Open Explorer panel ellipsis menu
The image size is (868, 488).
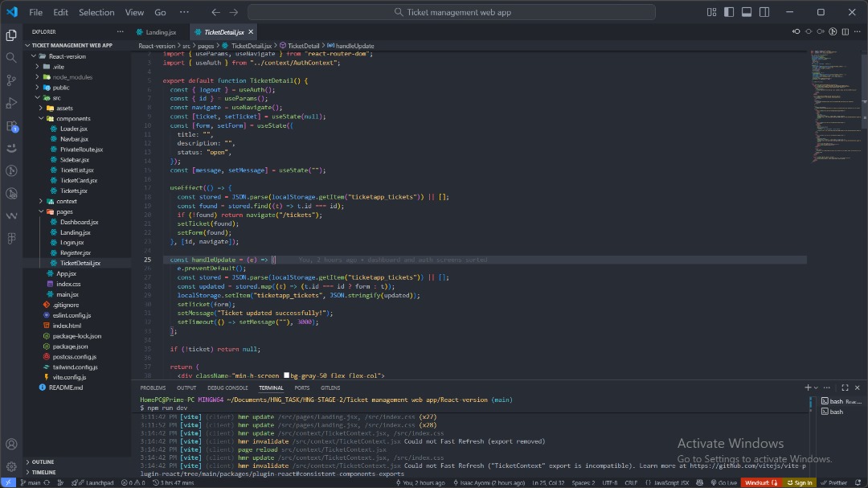tap(120, 32)
